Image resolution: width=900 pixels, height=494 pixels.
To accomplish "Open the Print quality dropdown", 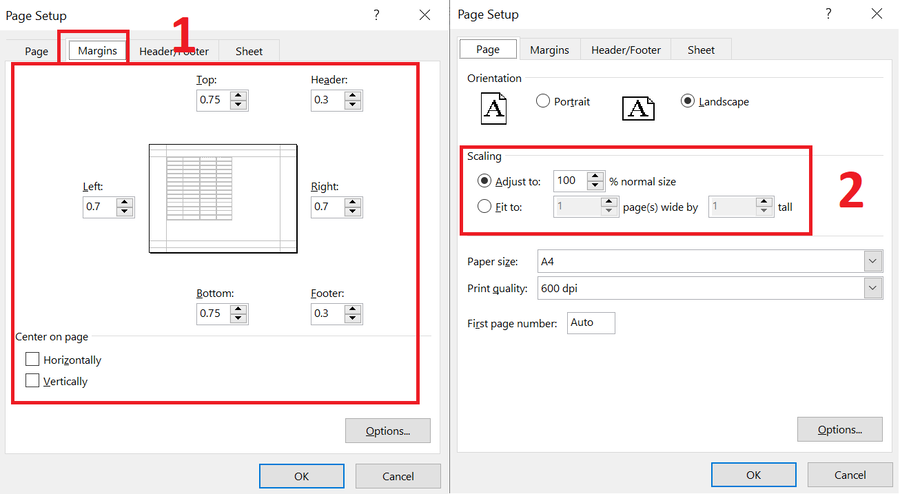I will [x=872, y=288].
